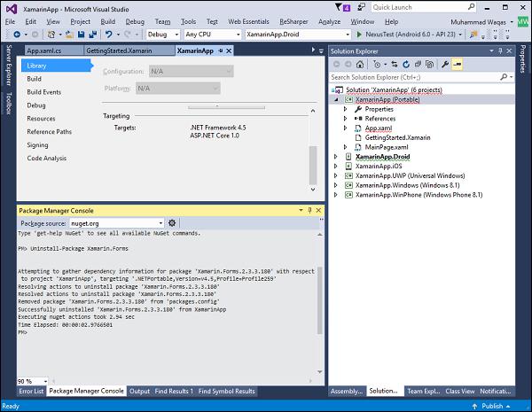Viewport: 532px width, 412px height.
Task: Open the NexusTest device dropdown arrow
Action: click(460, 35)
